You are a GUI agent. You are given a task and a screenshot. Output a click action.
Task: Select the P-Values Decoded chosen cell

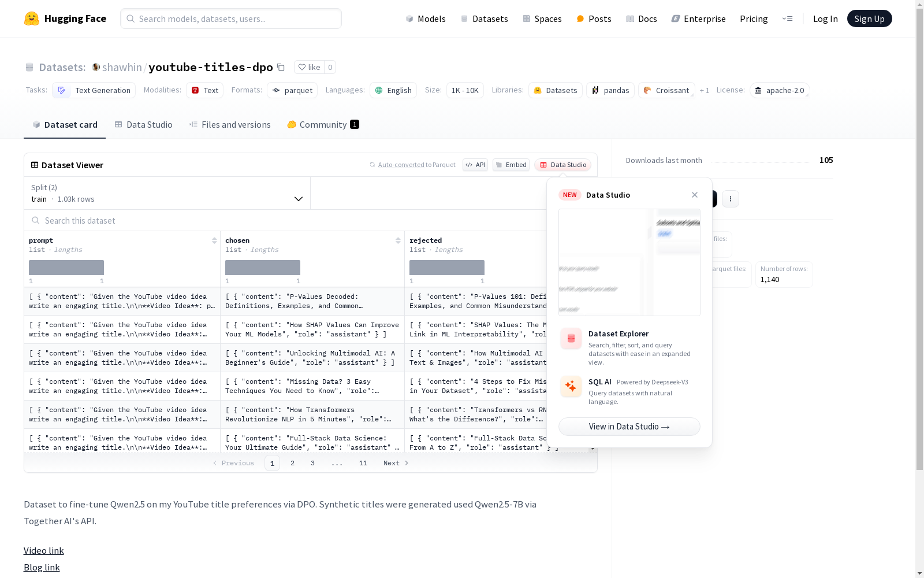tap(312, 301)
